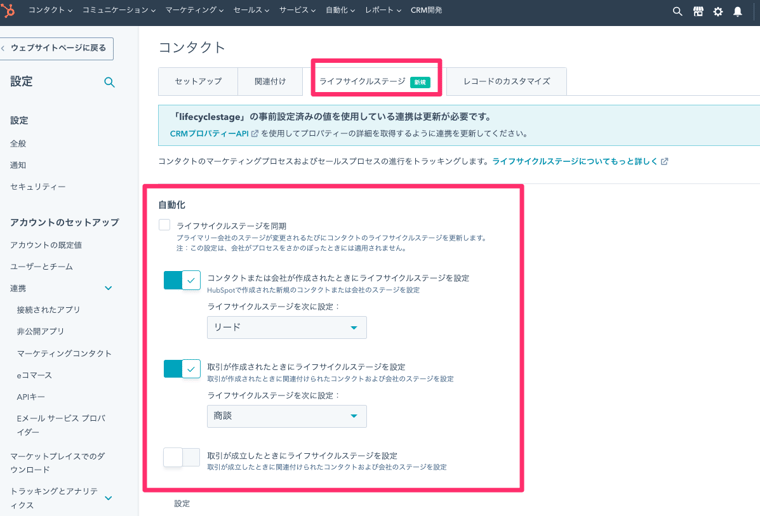Screen dimensions: 760x516
Task: Open the 自動化 navigation menu
Action: coord(340,10)
